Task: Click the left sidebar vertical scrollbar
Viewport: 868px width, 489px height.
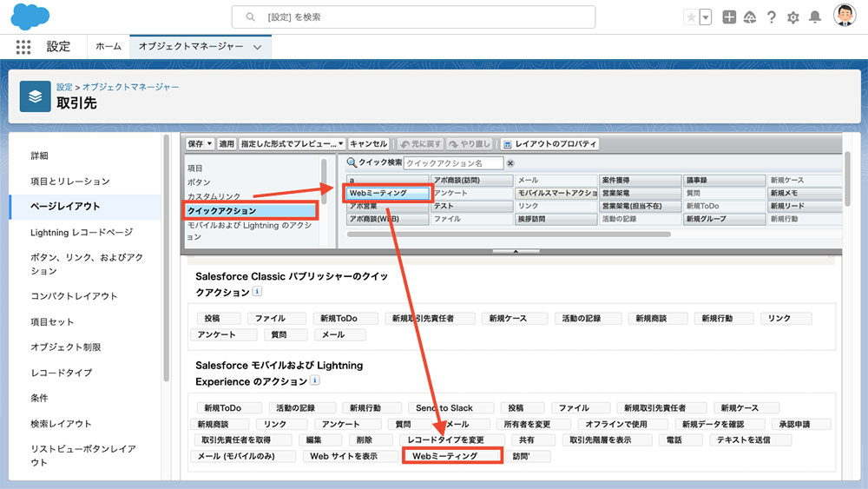Action: pos(166,258)
